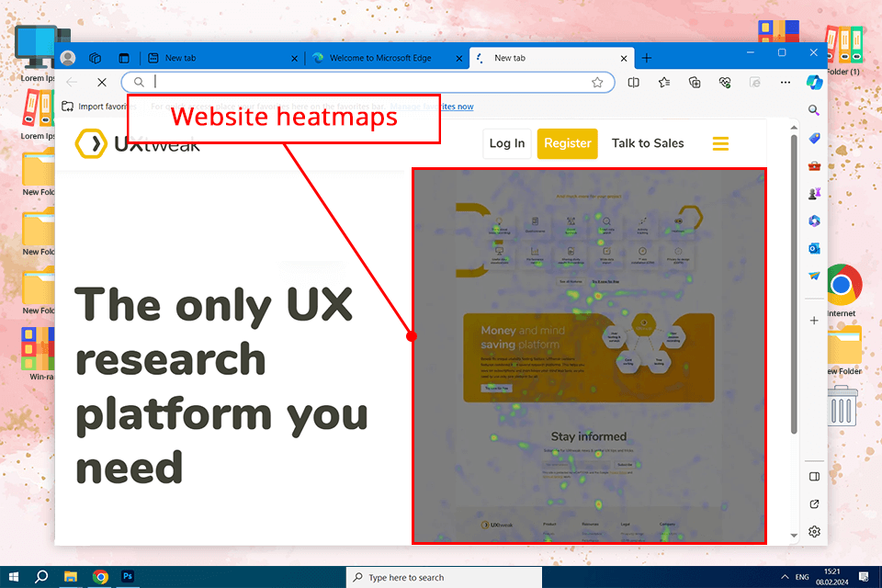Open the Copilot icon

pyautogui.click(x=814, y=82)
